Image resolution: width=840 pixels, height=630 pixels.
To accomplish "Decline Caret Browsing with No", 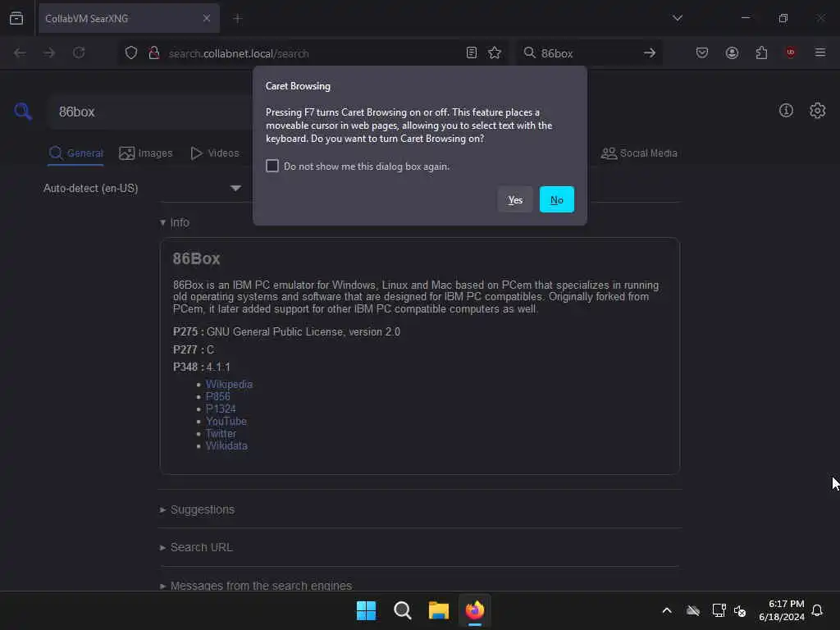I will tap(557, 200).
